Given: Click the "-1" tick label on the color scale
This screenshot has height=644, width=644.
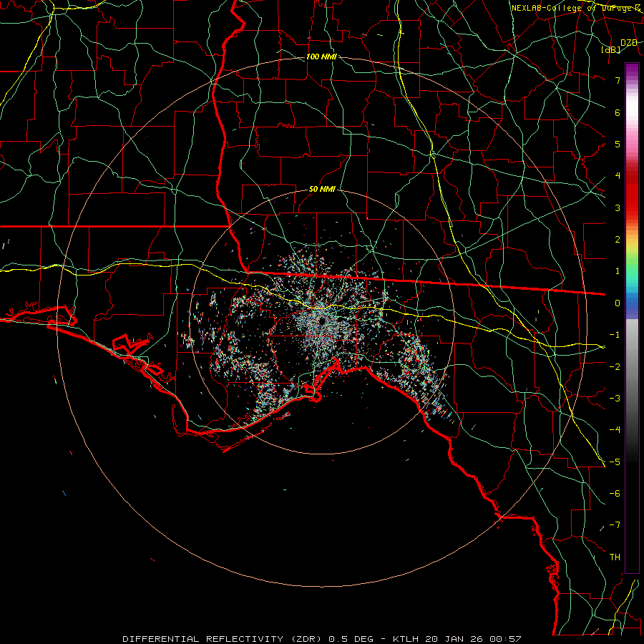Looking at the screenshot, I should pos(615,335).
